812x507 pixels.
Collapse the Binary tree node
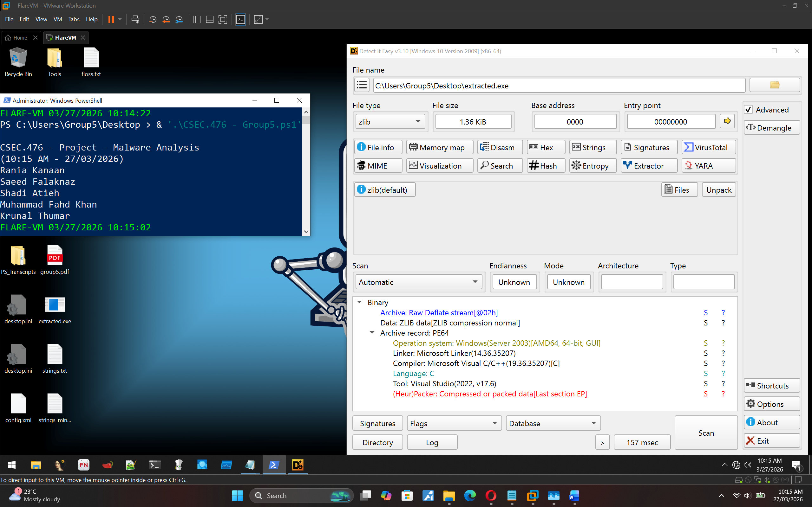click(x=359, y=302)
